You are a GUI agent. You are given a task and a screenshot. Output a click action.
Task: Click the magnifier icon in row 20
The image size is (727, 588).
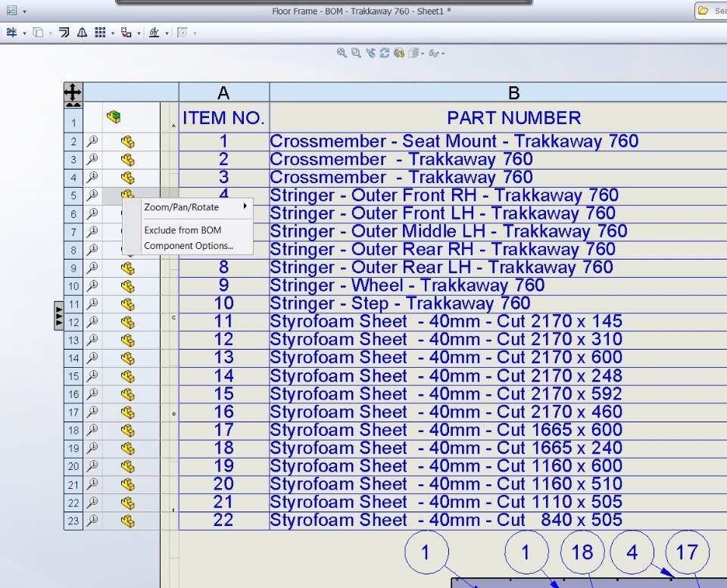(x=92, y=466)
